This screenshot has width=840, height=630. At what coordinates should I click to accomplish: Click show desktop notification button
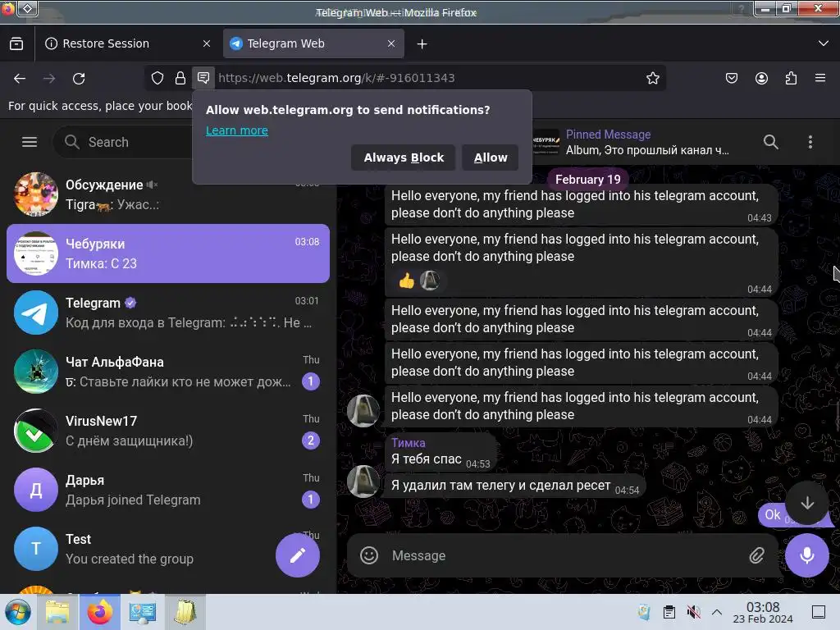point(819,612)
